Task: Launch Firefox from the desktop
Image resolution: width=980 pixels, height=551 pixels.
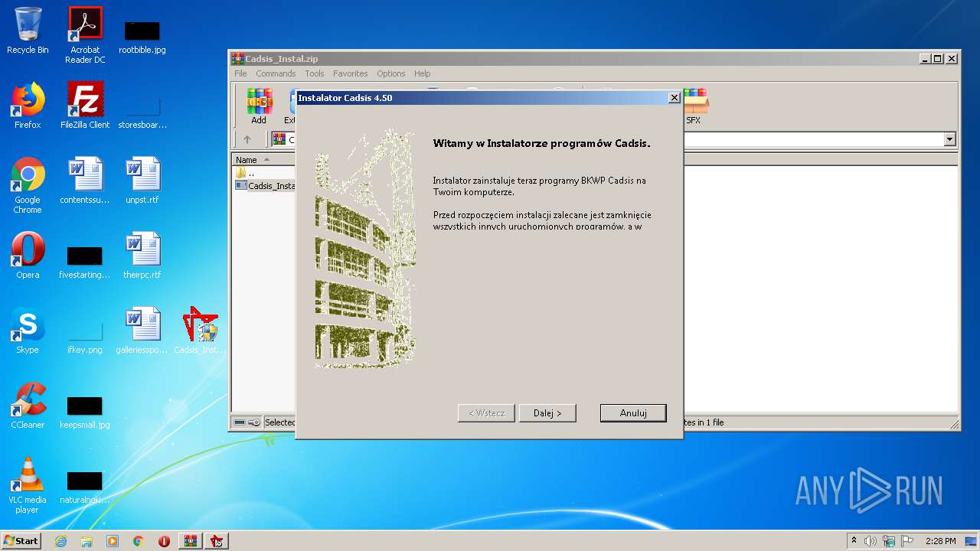Action: point(28,106)
